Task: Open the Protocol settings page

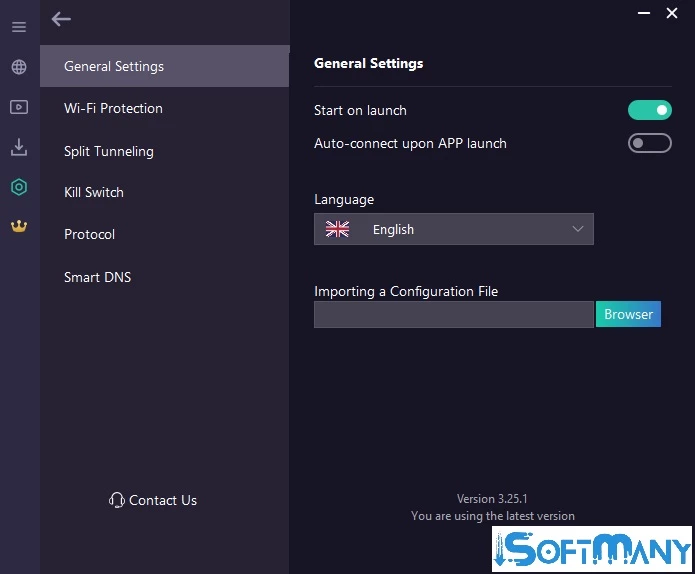Action: pyautogui.click(x=90, y=234)
